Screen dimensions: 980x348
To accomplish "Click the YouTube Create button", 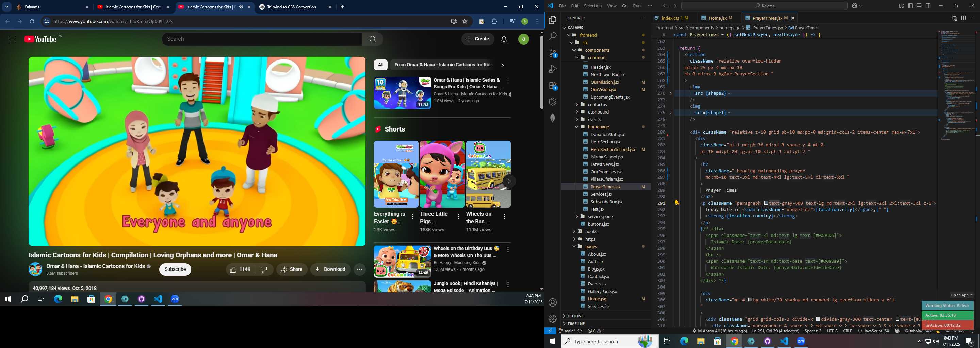I will 477,39.
